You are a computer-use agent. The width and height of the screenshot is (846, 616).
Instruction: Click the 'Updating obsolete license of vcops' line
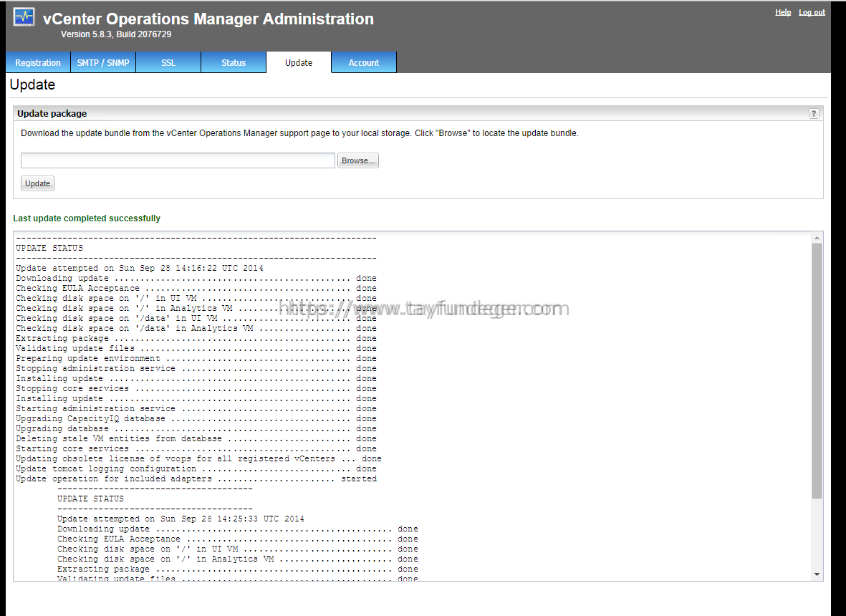tap(198, 459)
